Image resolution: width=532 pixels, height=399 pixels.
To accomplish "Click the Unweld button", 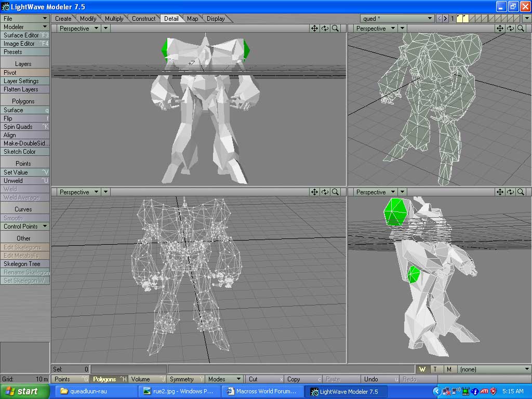I will pos(25,181).
